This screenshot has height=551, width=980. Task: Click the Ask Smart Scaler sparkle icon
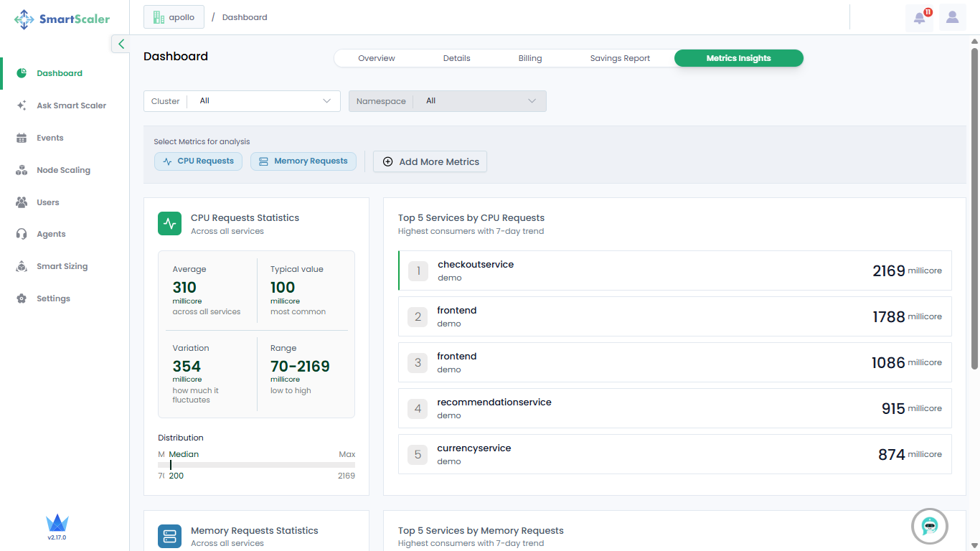coord(22,105)
